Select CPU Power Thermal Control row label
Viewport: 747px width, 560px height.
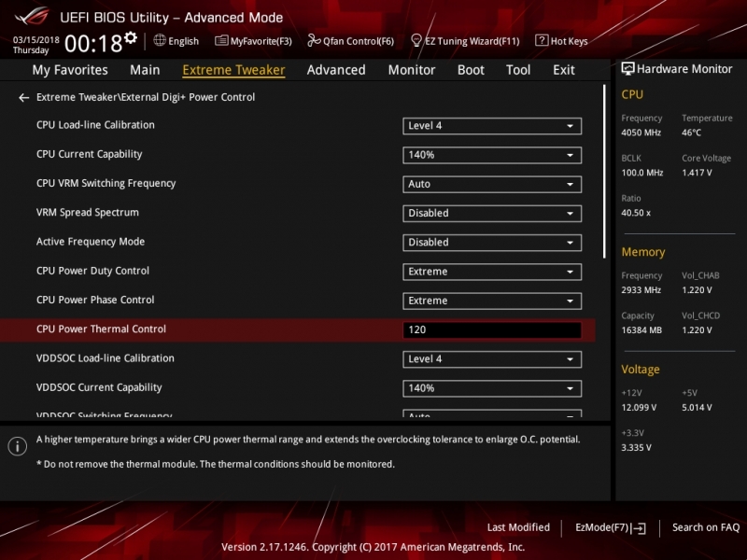click(101, 329)
